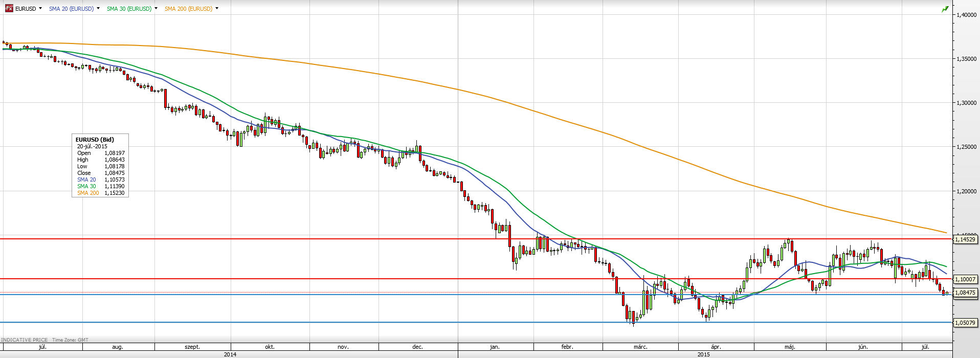Select the 1,14529 red price level tag
Image resolution: width=980 pixels, height=358 pixels.
(x=965, y=239)
